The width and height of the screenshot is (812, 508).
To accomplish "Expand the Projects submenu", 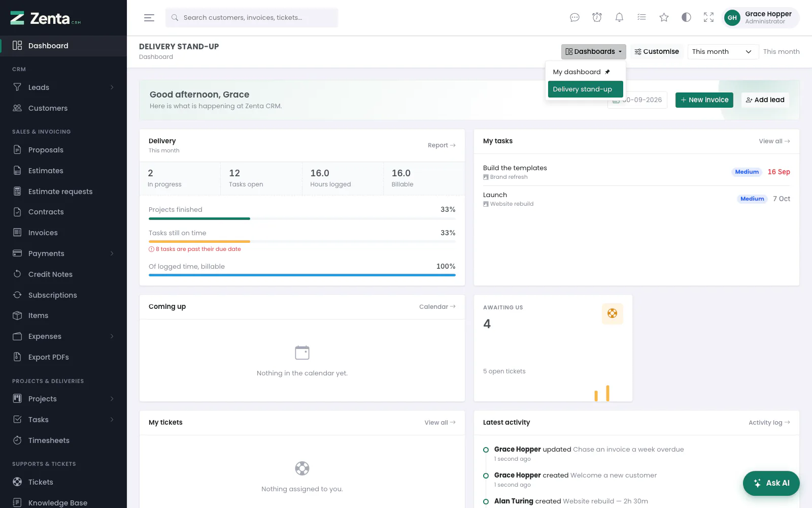I will click(112, 399).
